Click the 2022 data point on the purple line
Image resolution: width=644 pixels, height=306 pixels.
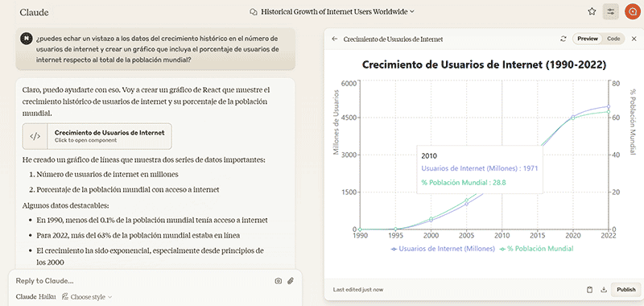[609, 107]
